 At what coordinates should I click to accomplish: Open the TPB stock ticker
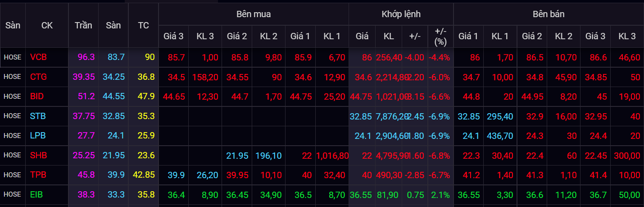click(38, 175)
